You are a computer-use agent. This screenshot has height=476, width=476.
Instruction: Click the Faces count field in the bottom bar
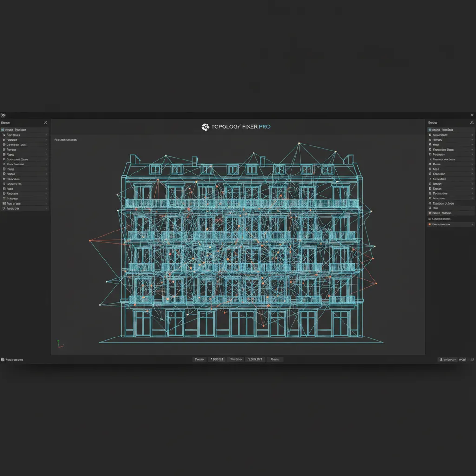pos(216,359)
